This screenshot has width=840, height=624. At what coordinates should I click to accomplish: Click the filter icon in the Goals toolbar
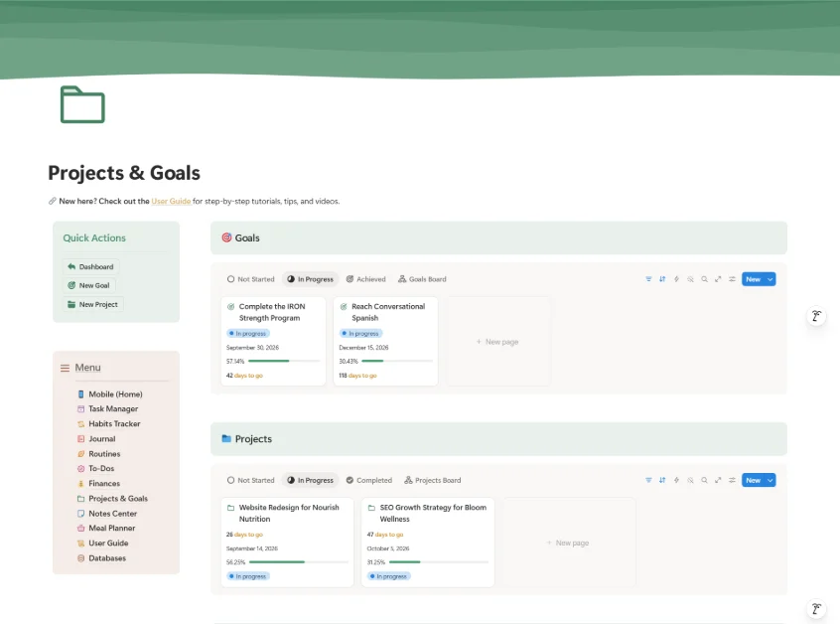click(x=648, y=279)
